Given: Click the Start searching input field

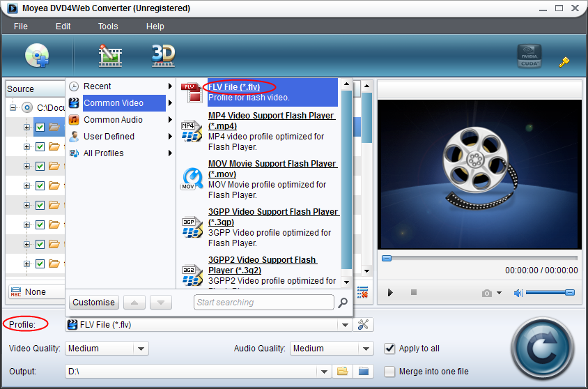Looking at the screenshot, I should 263,303.
